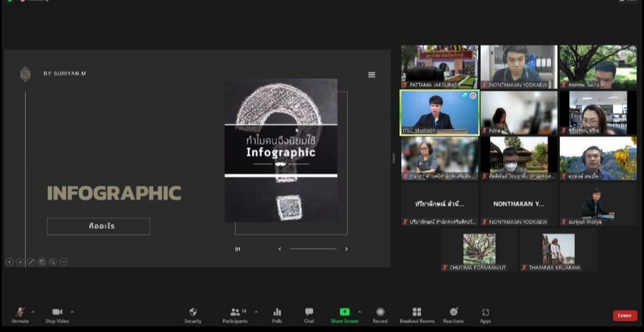The width and height of the screenshot is (644, 332).
Task: Open the slide's hamburger menu icon
Action: click(372, 75)
